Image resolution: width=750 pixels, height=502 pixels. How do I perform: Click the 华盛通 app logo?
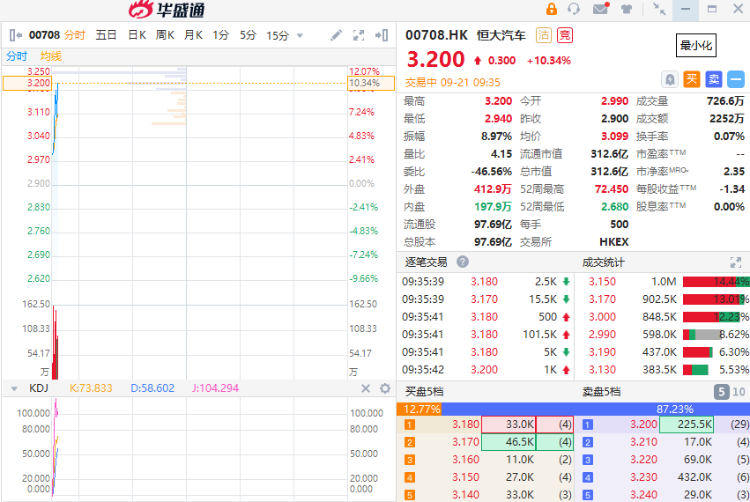click(x=167, y=10)
